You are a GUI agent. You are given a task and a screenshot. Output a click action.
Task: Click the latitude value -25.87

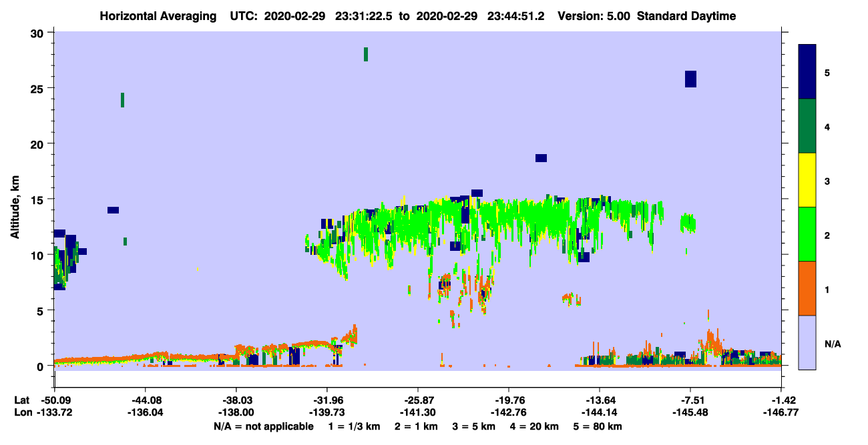[x=418, y=400]
